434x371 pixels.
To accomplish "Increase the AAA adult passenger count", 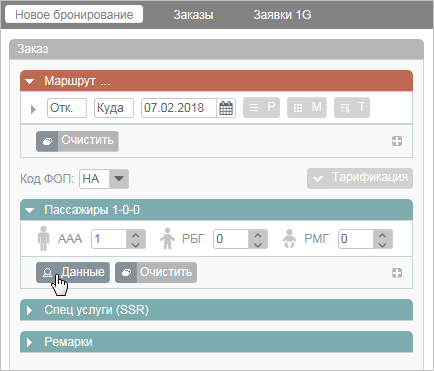I will 136,235.
